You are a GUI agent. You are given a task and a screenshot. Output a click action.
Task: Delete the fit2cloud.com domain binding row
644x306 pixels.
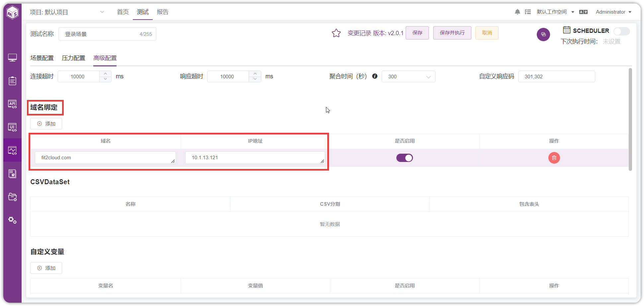point(554,158)
